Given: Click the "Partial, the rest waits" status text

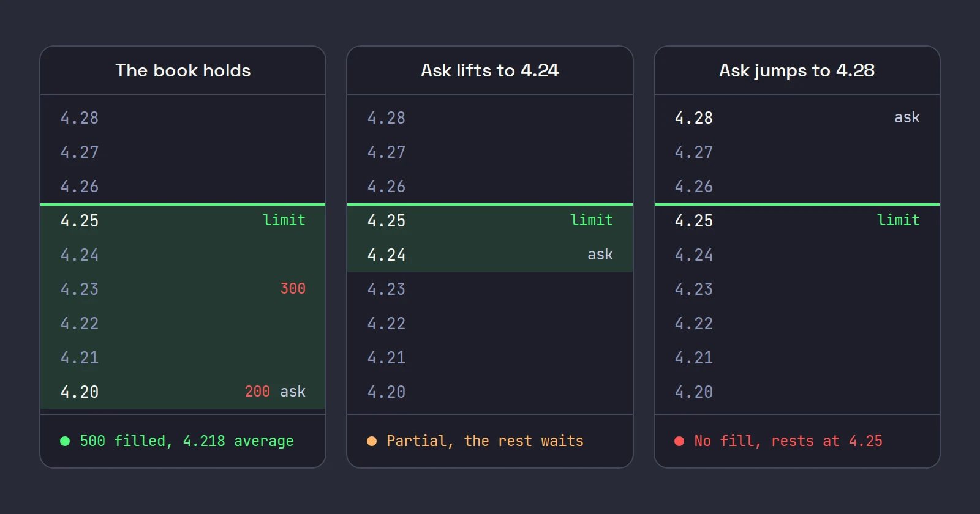Looking at the screenshot, I should pyautogui.click(x=485, y=441).
